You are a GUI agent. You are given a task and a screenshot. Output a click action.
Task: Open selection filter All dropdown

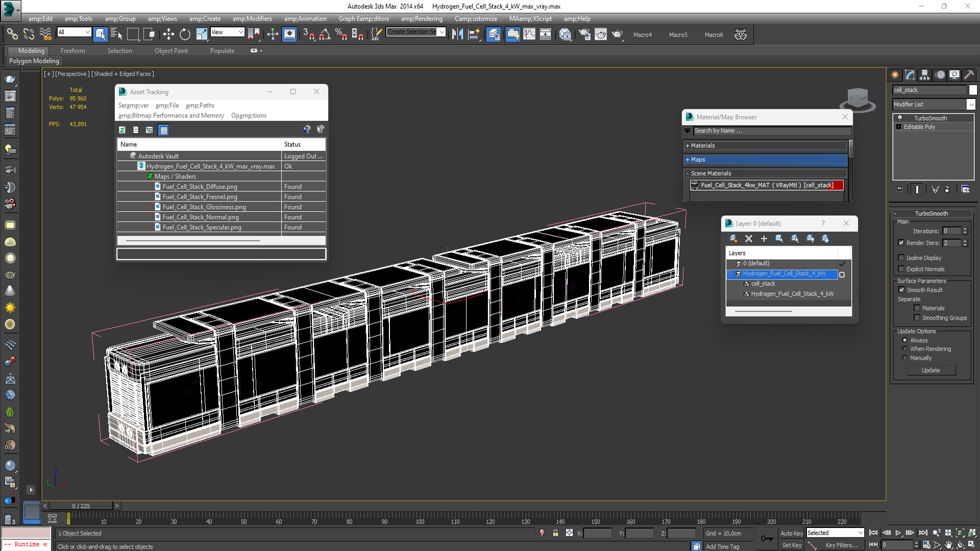[x=74, y=32]
